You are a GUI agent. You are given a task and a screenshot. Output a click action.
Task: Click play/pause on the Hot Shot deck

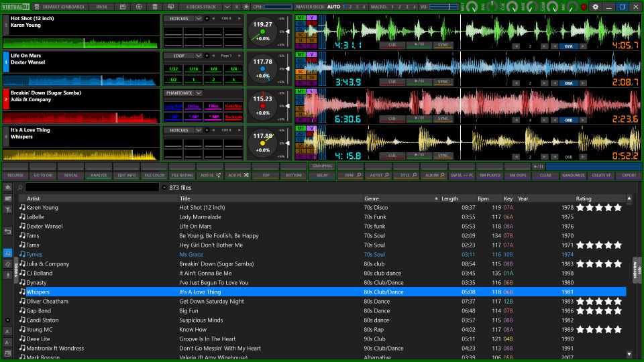point(419,45)
